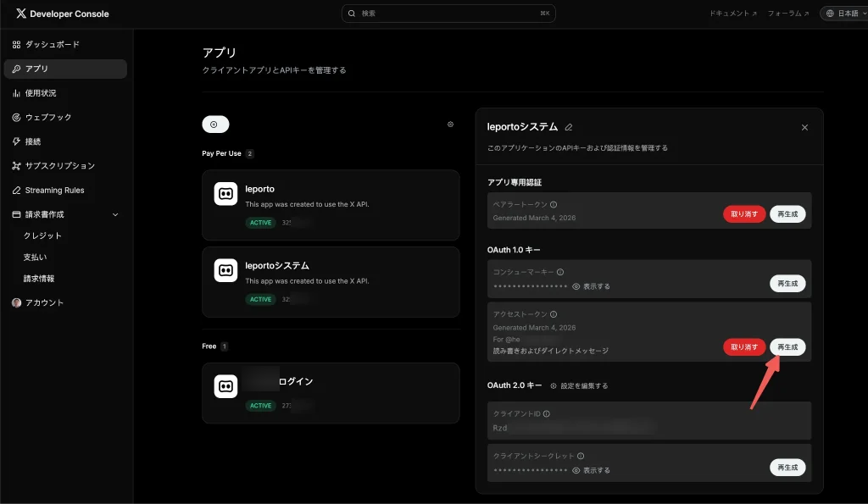The width and height of the screenshot is (868, 504).
Task: Click the account avatar icon
Action: tap(17, 302)
